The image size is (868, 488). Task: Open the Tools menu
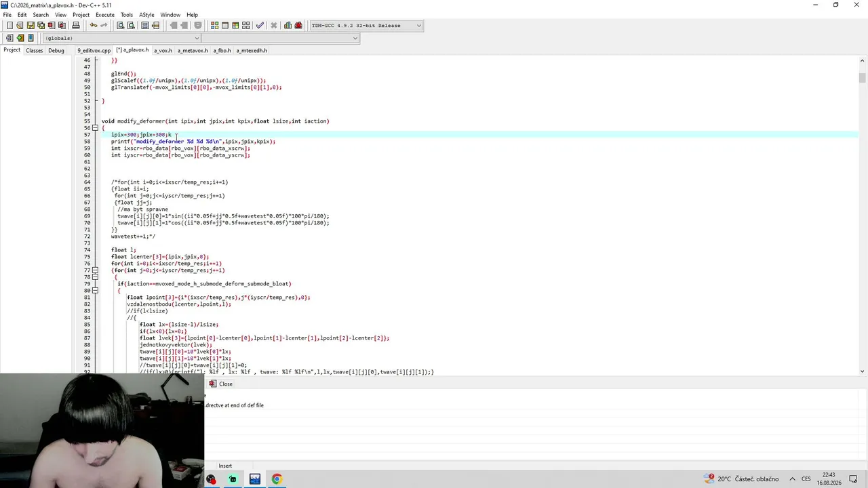pyautogui.click(x=127, y=15)
